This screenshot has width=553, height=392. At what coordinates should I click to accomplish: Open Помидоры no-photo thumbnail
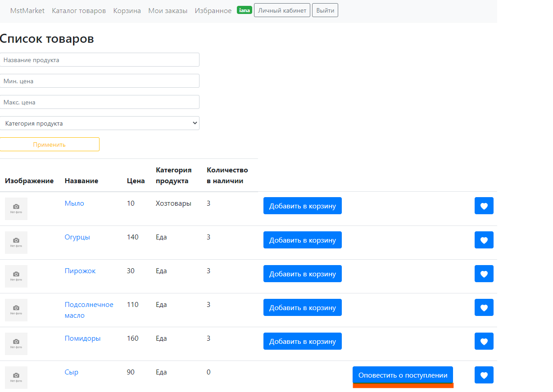click(16, 344)
